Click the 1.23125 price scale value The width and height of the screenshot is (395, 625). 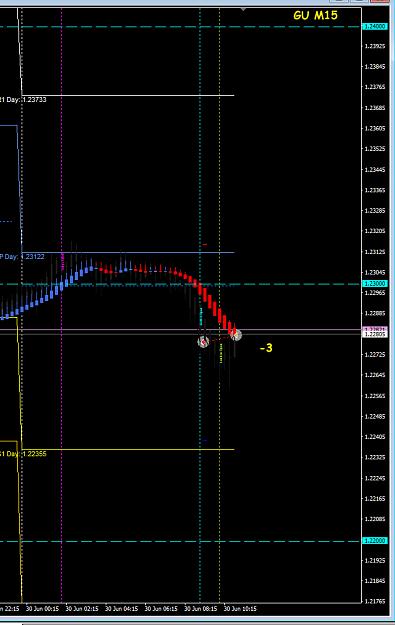coord(375,252)
